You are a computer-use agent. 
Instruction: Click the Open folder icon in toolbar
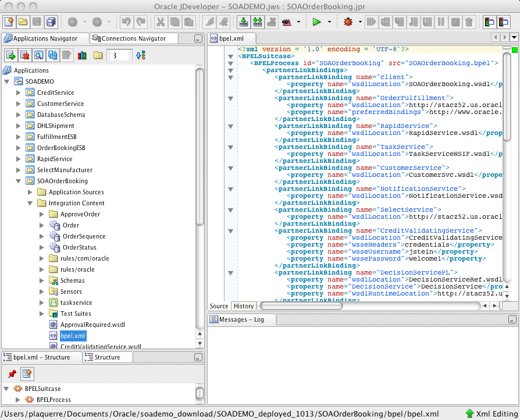(x=23, y=22)
